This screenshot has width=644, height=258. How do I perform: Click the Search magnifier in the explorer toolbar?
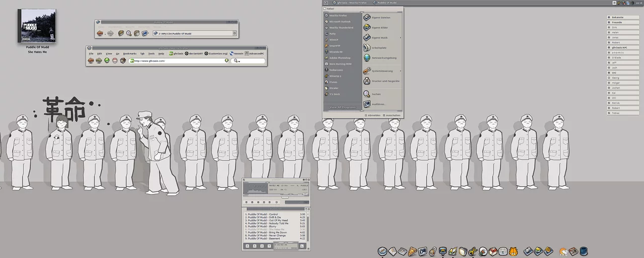tap(129, 33)
